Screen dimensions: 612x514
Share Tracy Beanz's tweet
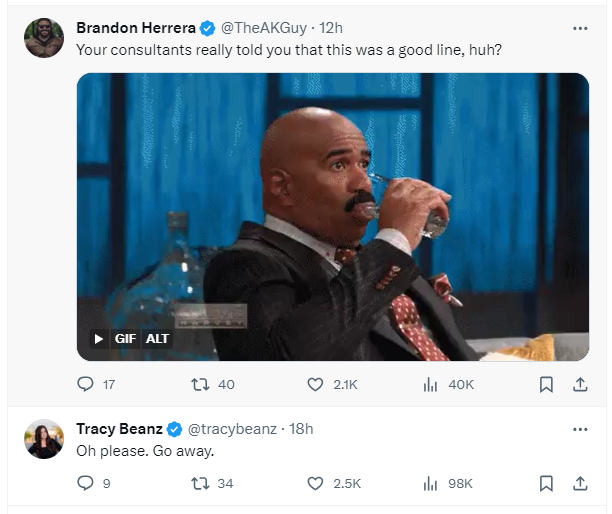579,484
